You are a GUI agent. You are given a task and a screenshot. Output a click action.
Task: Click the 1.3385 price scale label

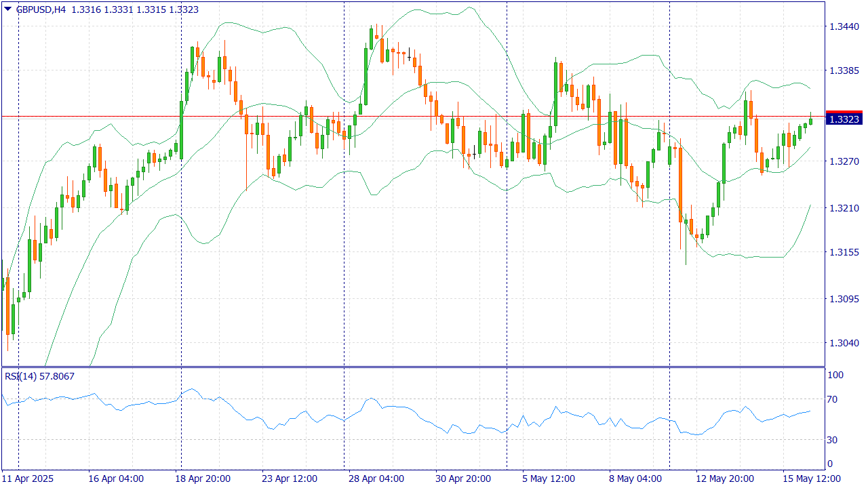pos(845,70)
